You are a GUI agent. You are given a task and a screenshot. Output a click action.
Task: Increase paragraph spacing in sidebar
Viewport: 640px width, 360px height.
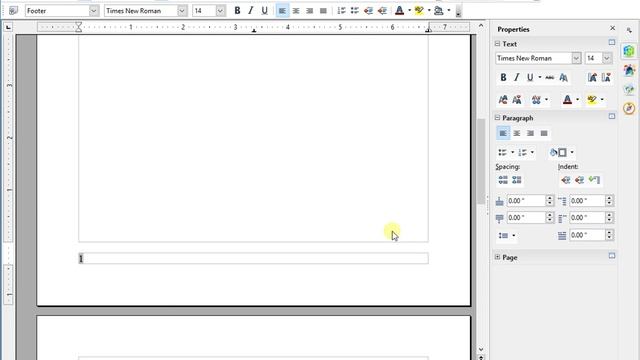click(x=503, y=180)
